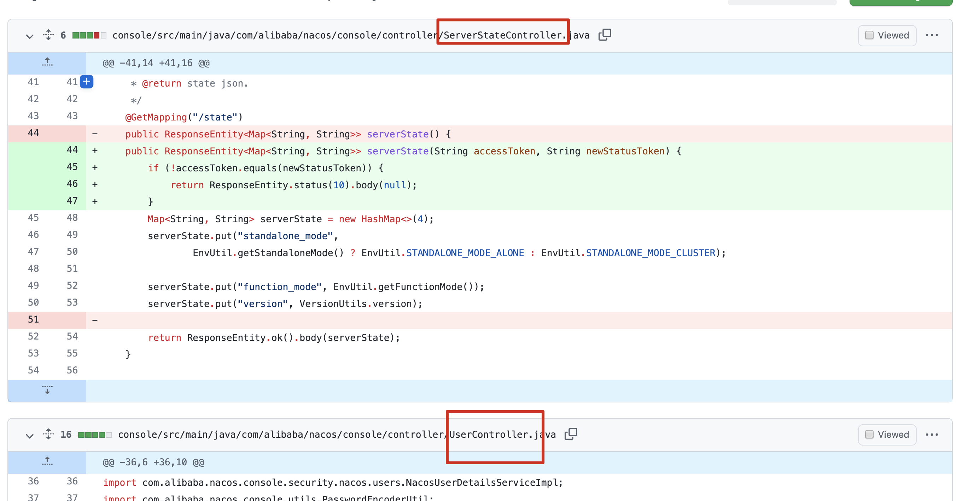Expand hidden lines above the @@ -41,14 hunk
Viewport: 980px width, 501px height.
coord(47,63)
